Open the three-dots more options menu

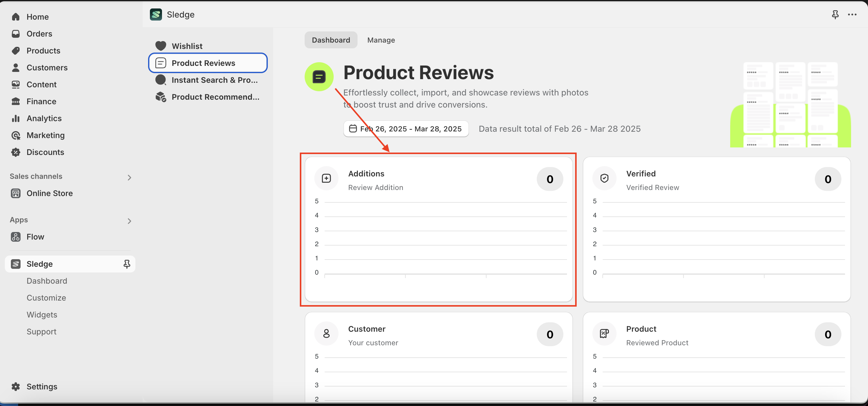click(852, 14)
